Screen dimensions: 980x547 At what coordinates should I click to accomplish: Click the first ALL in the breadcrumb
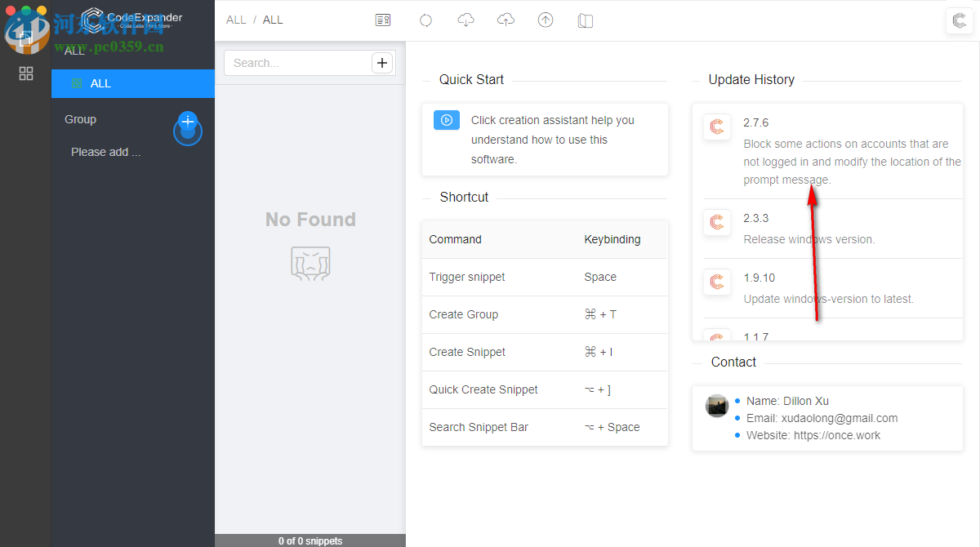coord(236,20)
